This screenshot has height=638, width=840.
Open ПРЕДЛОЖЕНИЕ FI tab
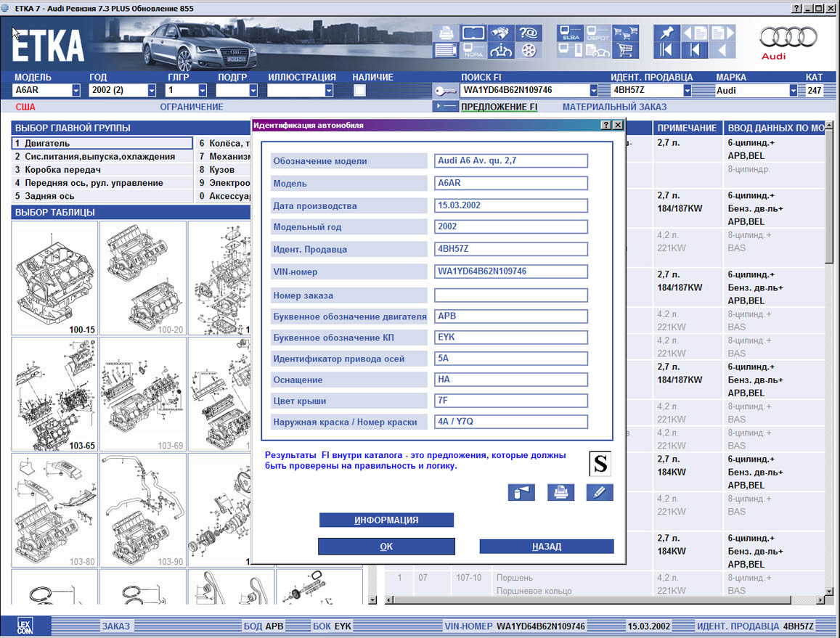tap(499, 107)
